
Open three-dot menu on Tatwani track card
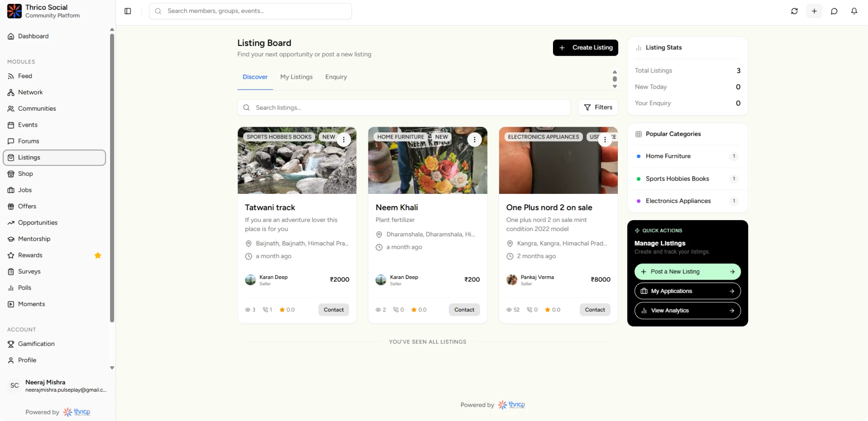(344, 140)
